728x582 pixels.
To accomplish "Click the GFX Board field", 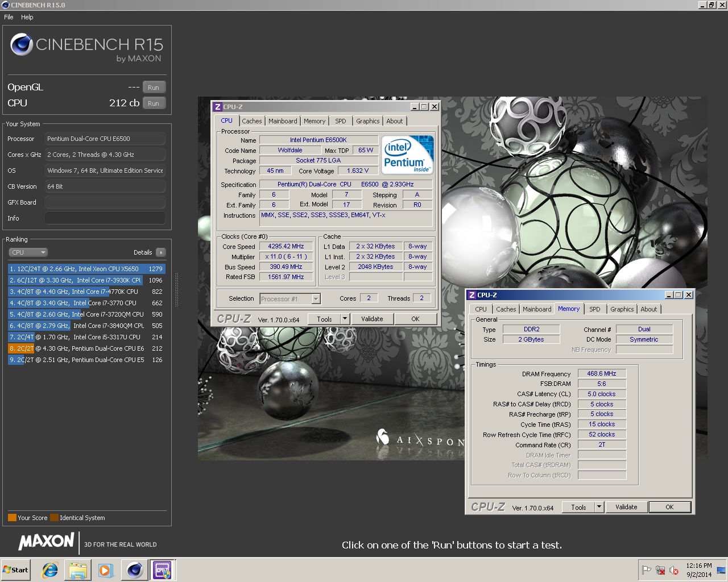I will point(105,202).
